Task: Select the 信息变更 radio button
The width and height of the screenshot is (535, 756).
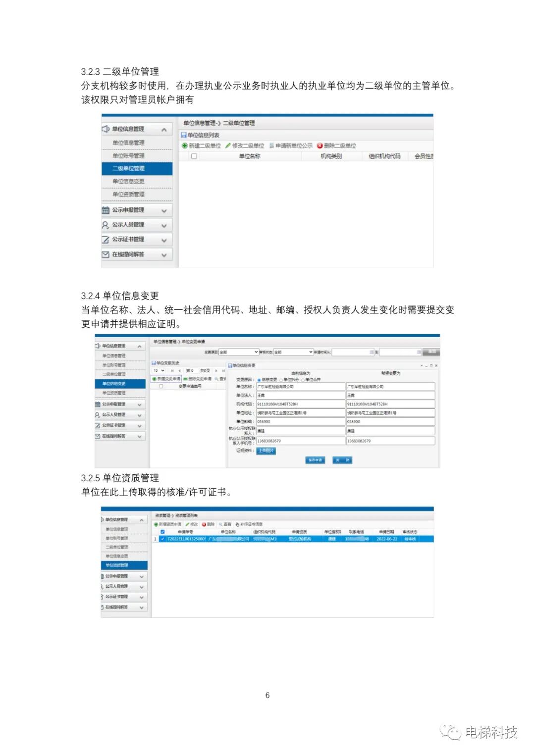Action: tap(260, 379)
